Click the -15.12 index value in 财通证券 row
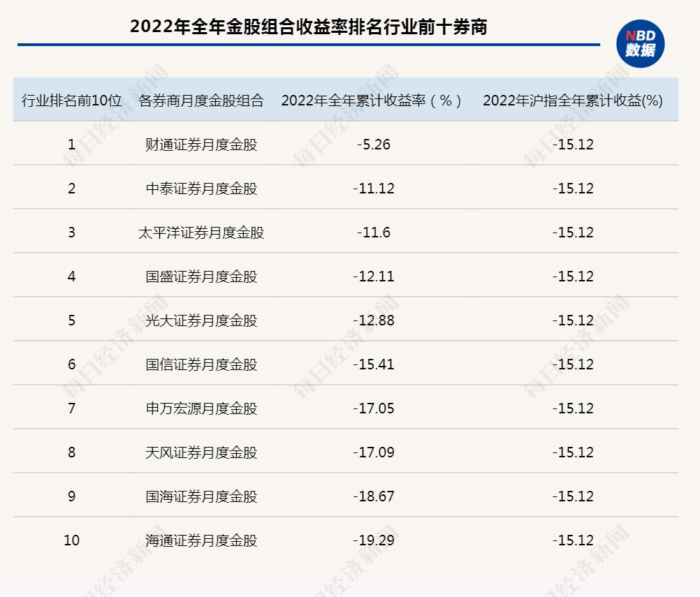700x597 pixels. tap(573, 145)
